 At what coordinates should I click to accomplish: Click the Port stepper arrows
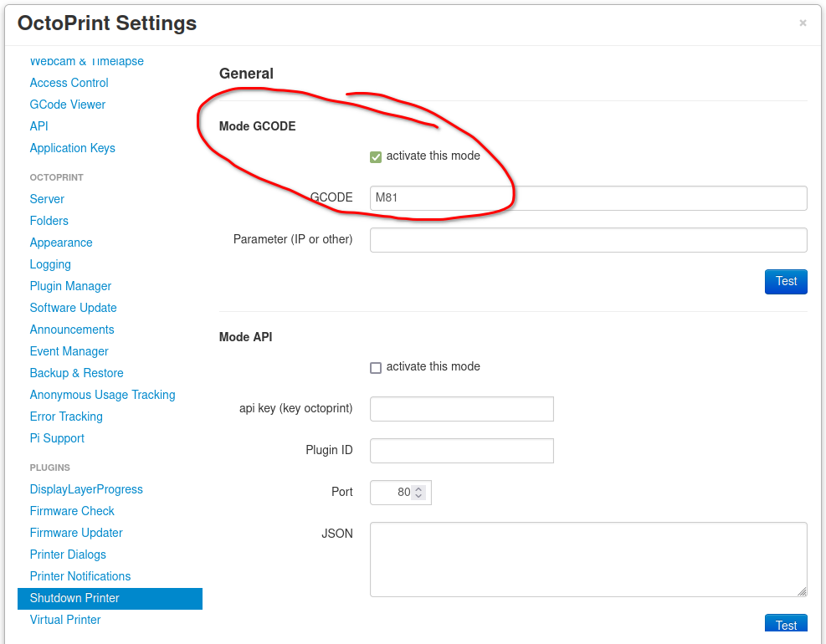[418, 493]
